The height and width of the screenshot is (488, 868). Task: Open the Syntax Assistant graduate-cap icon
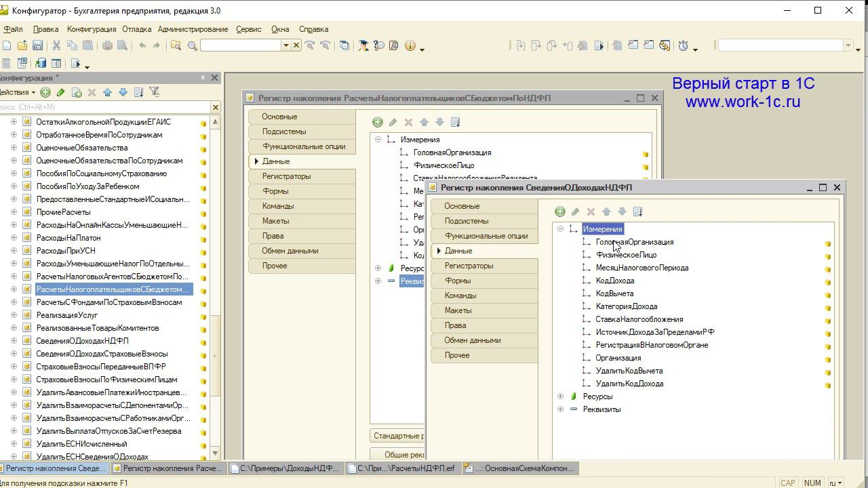(363, 45)
